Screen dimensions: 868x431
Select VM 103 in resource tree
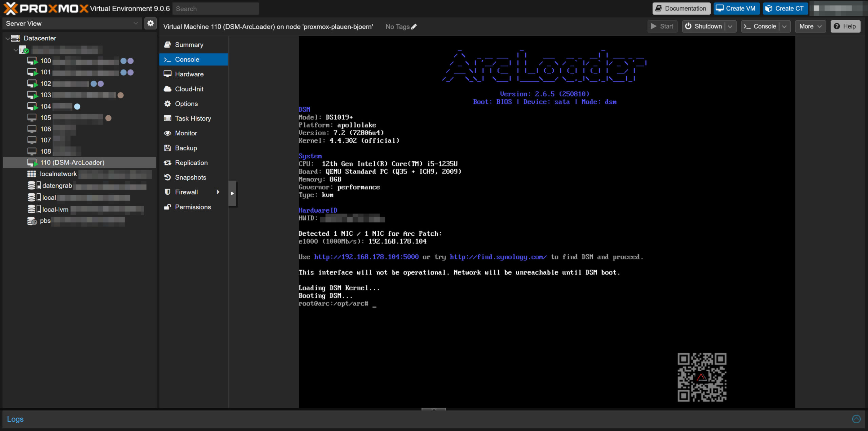(x=80, y=95)
